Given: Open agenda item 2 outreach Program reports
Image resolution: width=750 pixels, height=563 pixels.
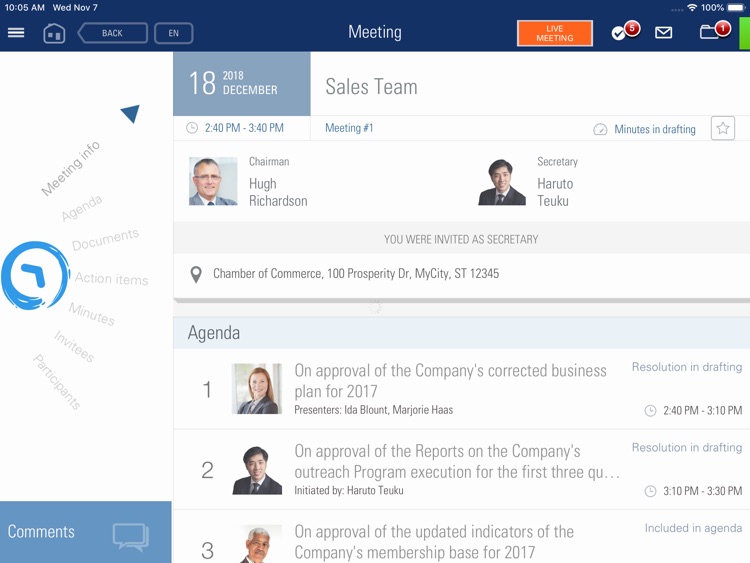Looking at the screenshot, I should click(462, 470).
